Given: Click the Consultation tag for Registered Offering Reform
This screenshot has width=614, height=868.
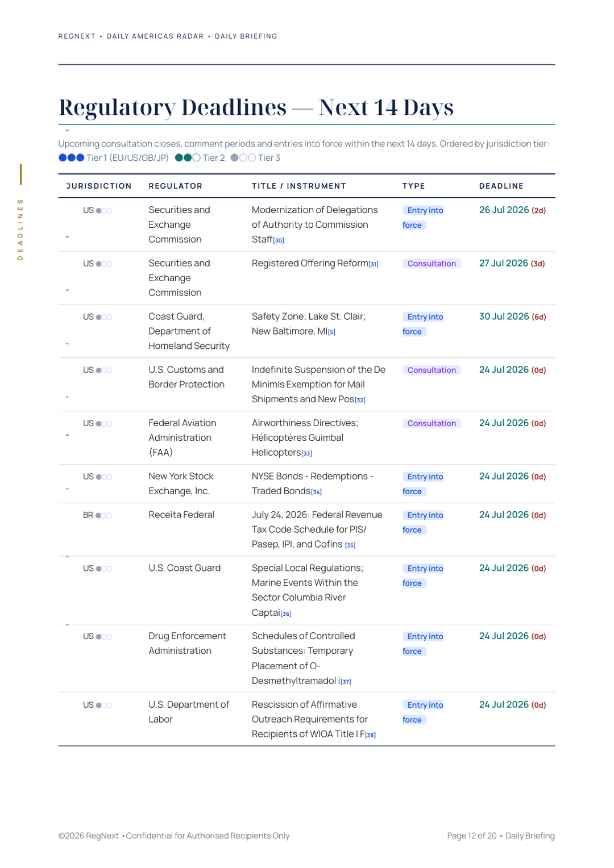Looking at the screenshot, I should click(432, 264).
